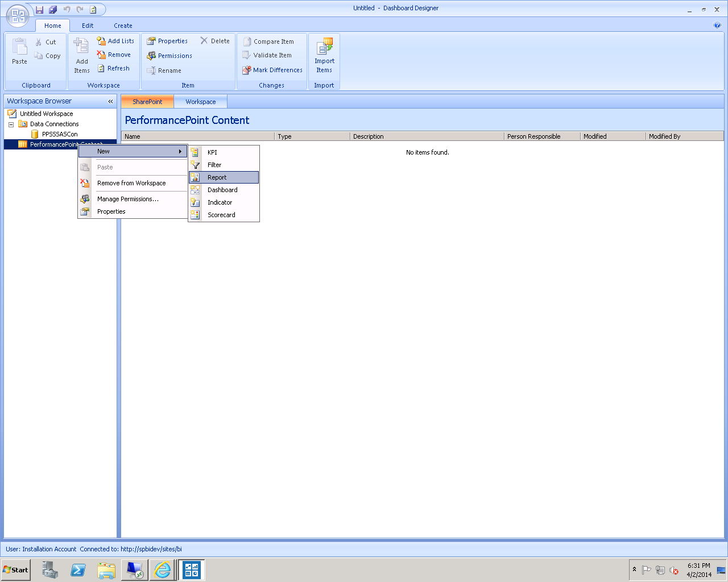Click the Save icon on quick access toolbar
The width and height of the screenshot is (728, 582).
(x=39, y=9)
